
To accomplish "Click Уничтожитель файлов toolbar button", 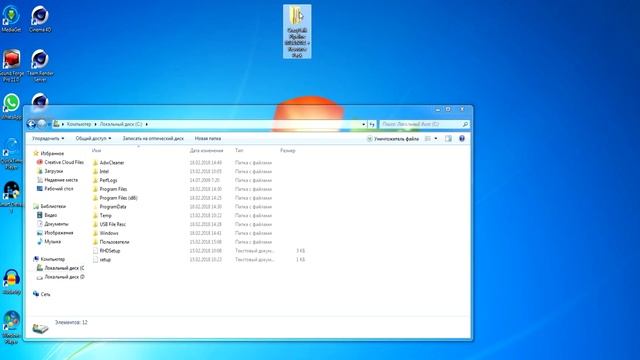I will coord(393,139).
